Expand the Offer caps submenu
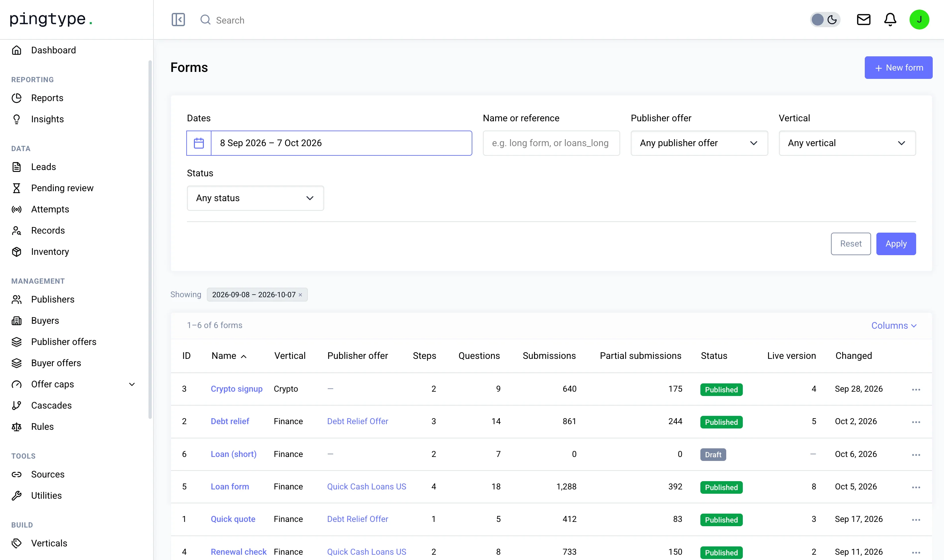Viewport: 944px width, 560px height. (132, 384)
